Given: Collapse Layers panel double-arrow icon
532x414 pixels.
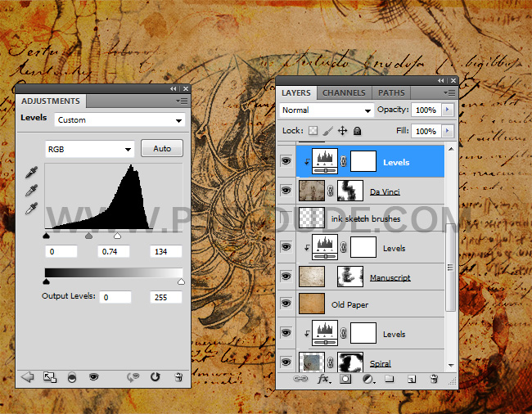Looking at the screenshot, I should point(440,81).
